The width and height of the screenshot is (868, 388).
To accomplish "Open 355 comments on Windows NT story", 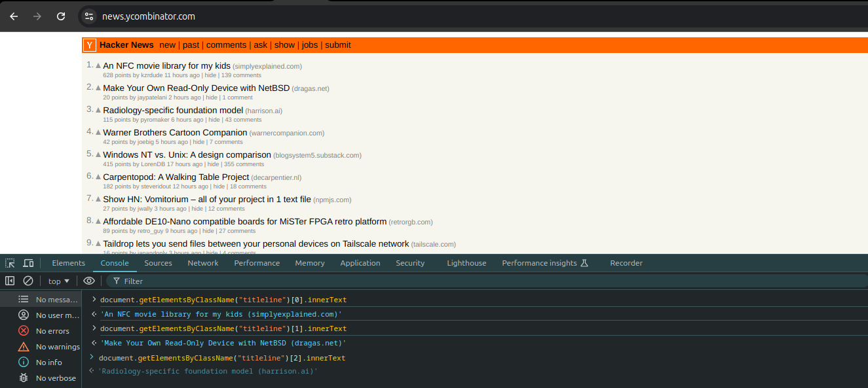I will [244, 164].
